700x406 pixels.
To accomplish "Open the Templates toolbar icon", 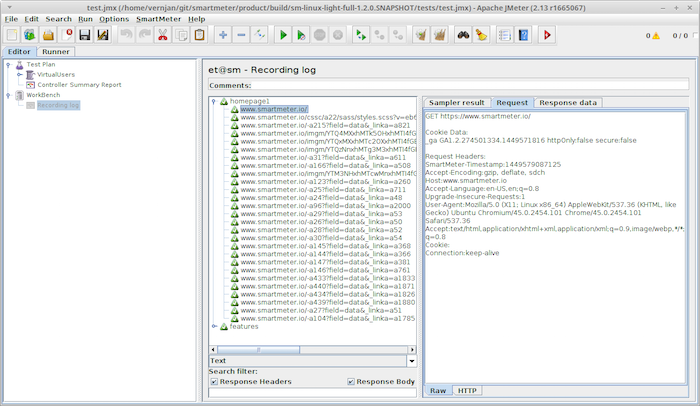I will (x=30, y=35).
